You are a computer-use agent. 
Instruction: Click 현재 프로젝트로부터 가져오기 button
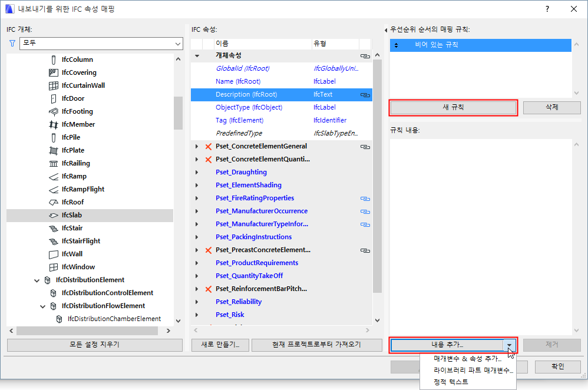click(316, 345)
